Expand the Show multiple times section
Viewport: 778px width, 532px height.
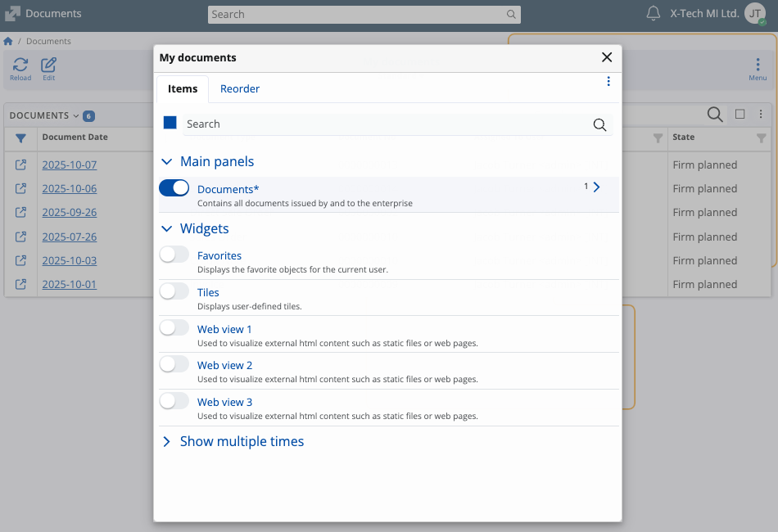click(x=166, y=442)
